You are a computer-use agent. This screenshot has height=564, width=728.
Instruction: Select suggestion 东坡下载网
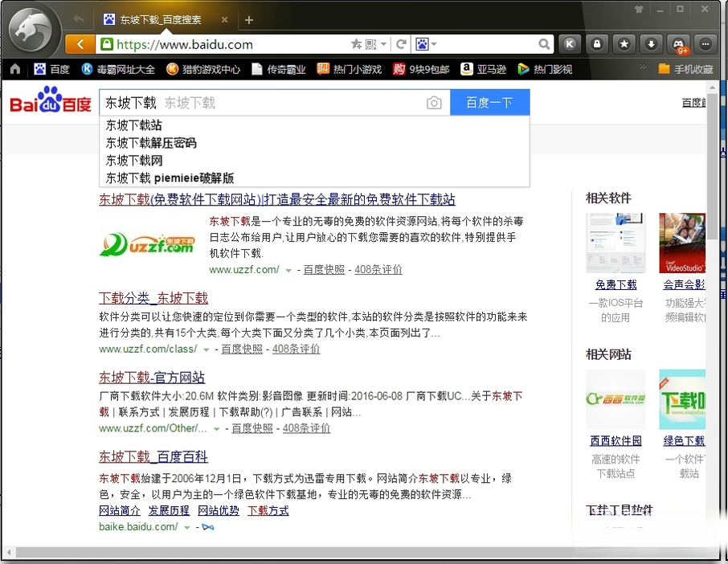coord(314,161)
